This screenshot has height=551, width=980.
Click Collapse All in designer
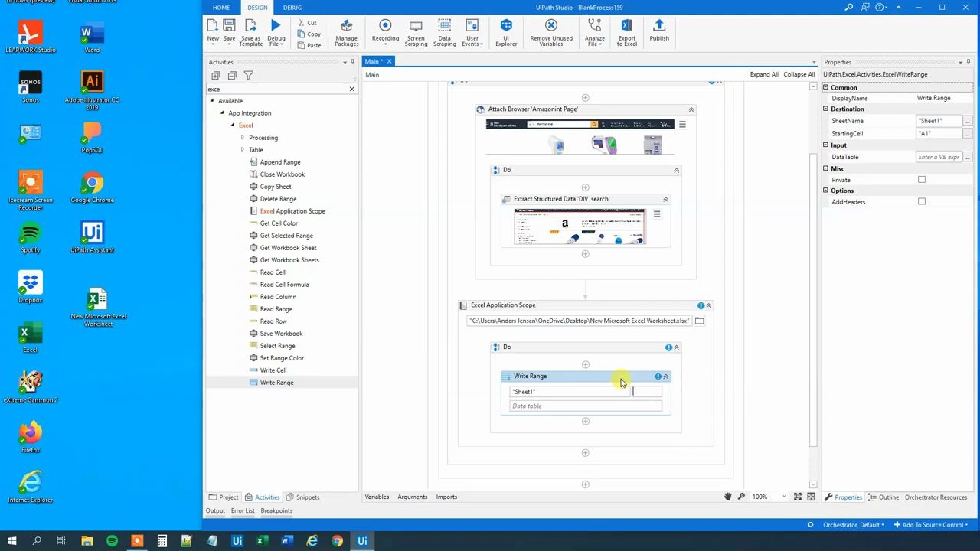point(799,75)
